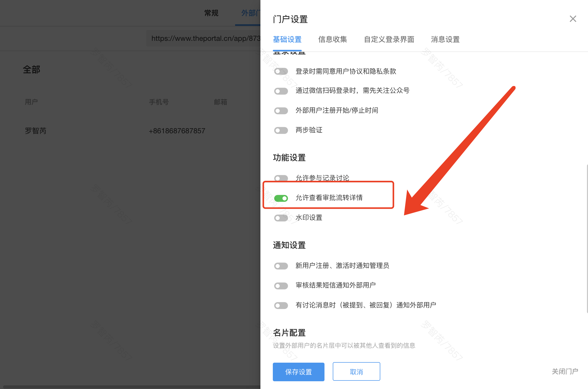588x389 pixels.
Task: Enable 外部用户注册开始/停止时间 toggle
Action: (281, 111)
